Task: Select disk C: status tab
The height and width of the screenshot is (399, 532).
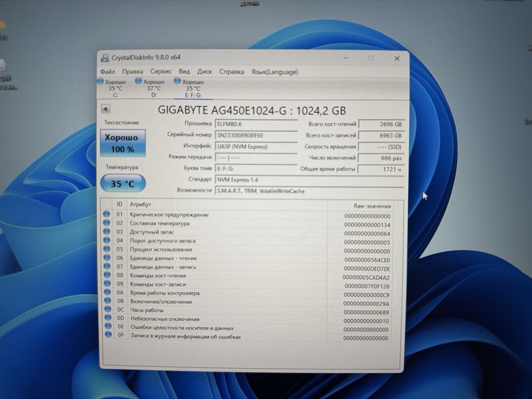Action: pos(112,88)
